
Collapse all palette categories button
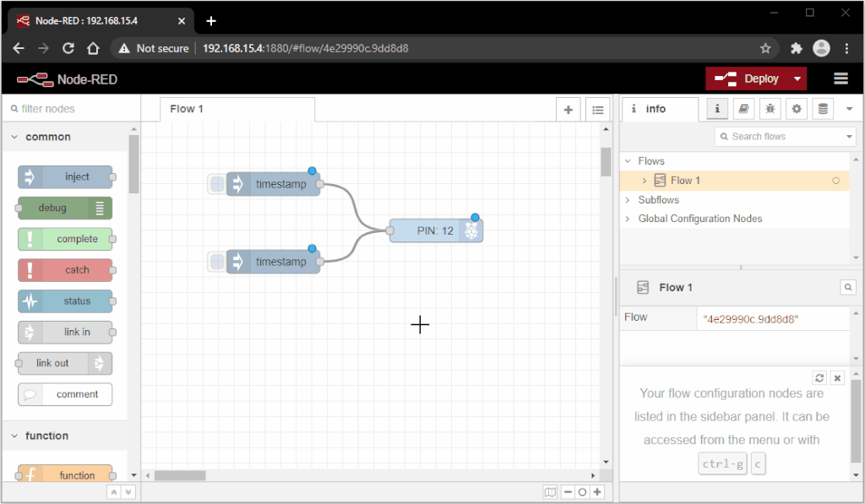click(x=114, y=492)
